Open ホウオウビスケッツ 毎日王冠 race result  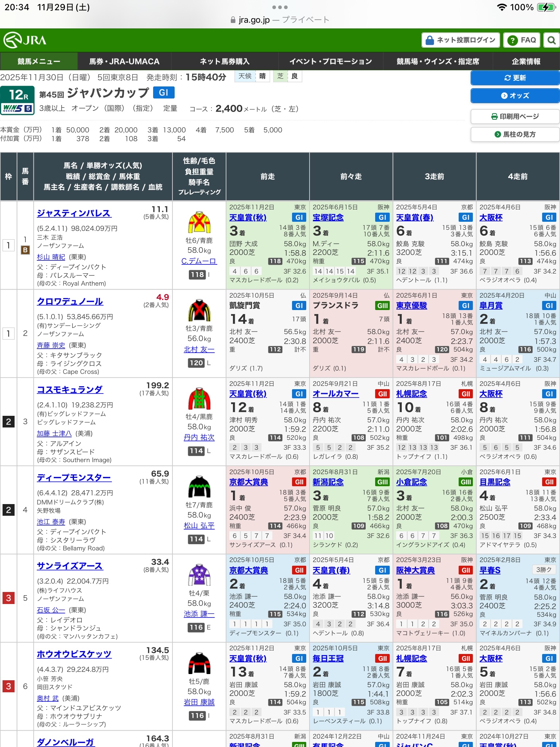[x=328, y=658]
